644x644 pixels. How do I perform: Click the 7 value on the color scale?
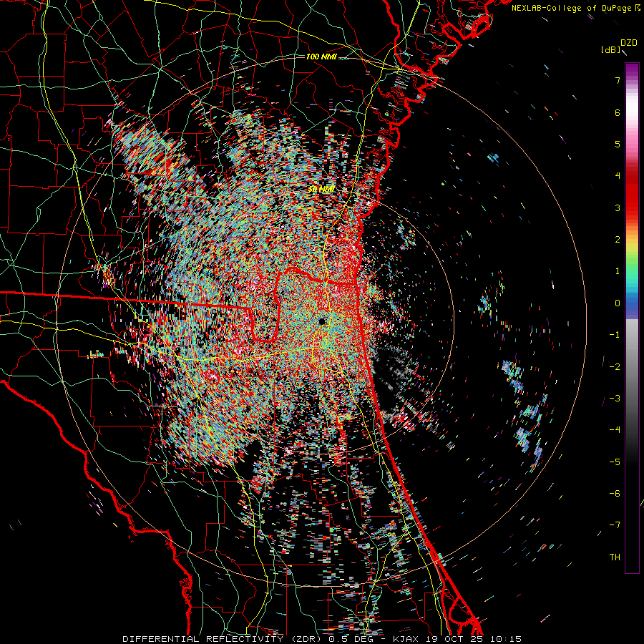pyautogui.click(x=618, y=80)
